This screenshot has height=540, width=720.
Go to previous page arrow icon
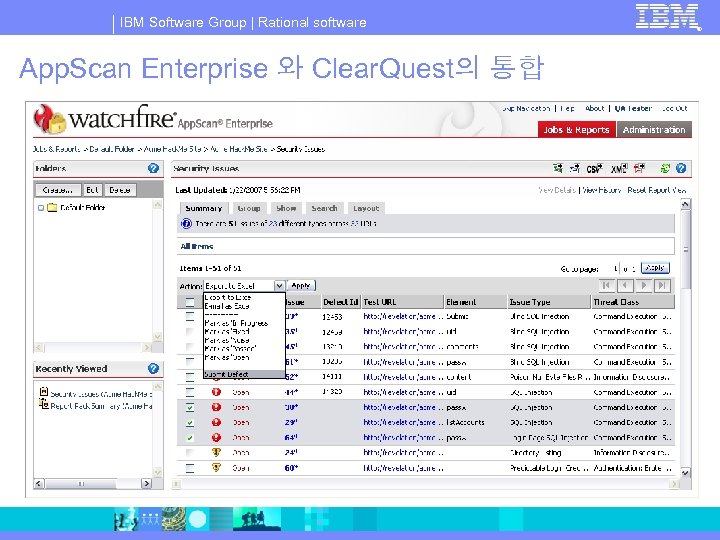pyautogui.click(x=625, y=286)
